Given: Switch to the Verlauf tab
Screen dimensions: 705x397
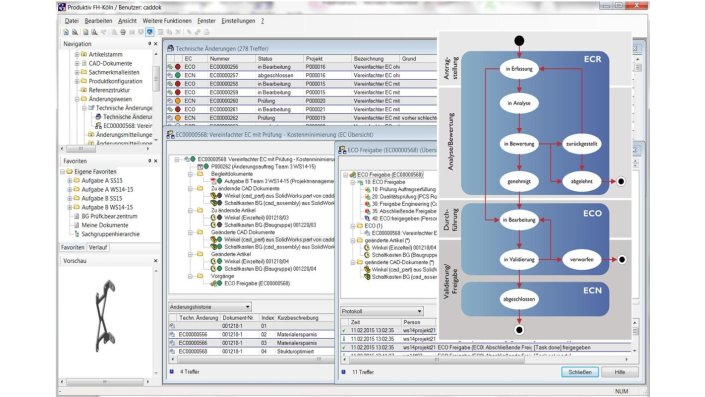Looking at the screenshot, I should pyautogui.click(x=98, y=247).
